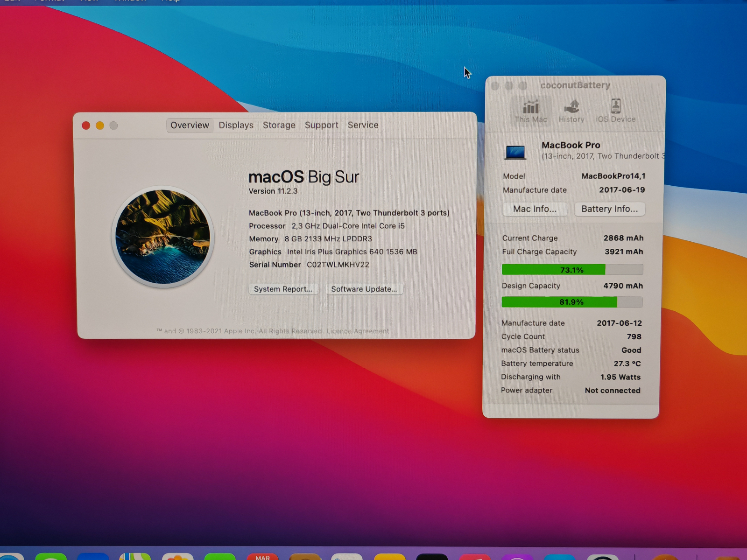Switch to the Overview tab
Image resolution: width=747 pixels, height=560 pixels.
(x=190, y=125)
